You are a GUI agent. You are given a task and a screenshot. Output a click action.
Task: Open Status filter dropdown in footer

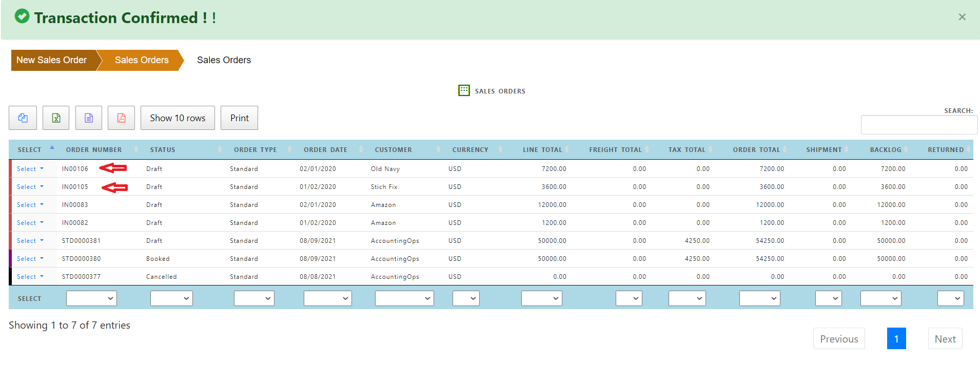coord(171,298)
